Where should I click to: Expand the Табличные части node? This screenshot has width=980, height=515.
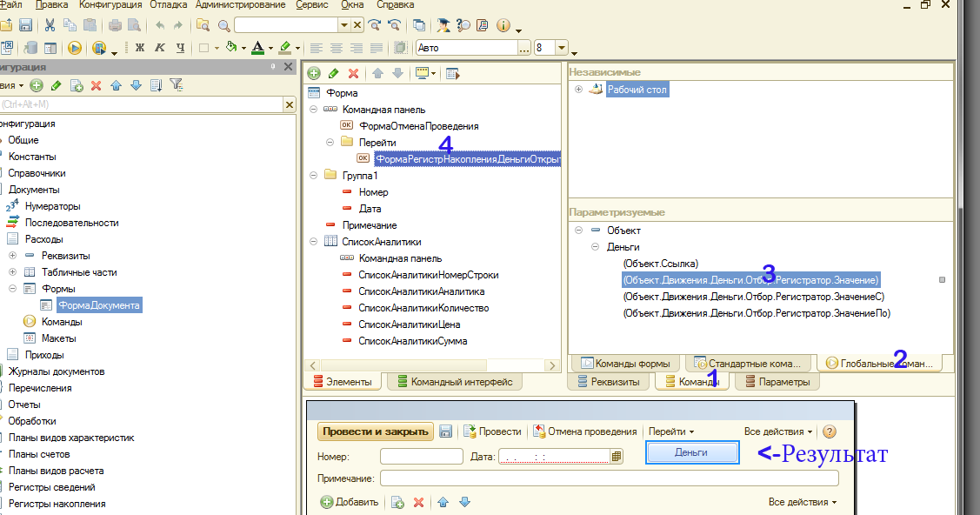(x=12, y=272)
